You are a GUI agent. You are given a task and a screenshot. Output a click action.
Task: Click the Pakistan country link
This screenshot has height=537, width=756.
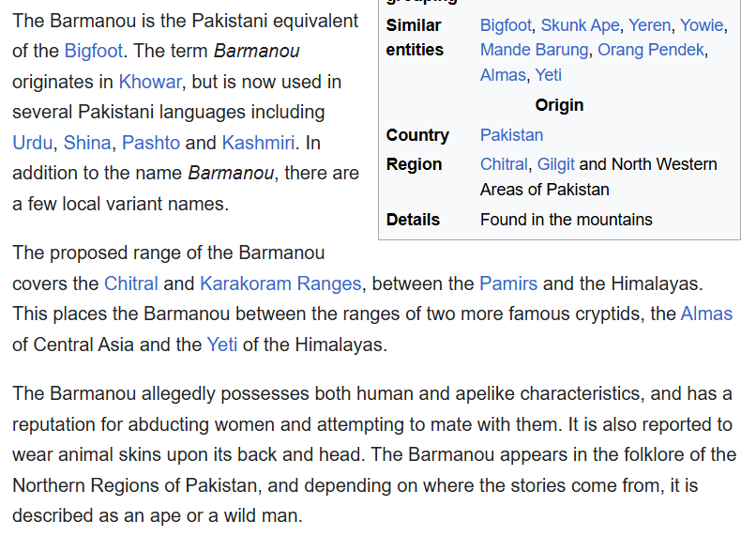(x=511, y=135)
